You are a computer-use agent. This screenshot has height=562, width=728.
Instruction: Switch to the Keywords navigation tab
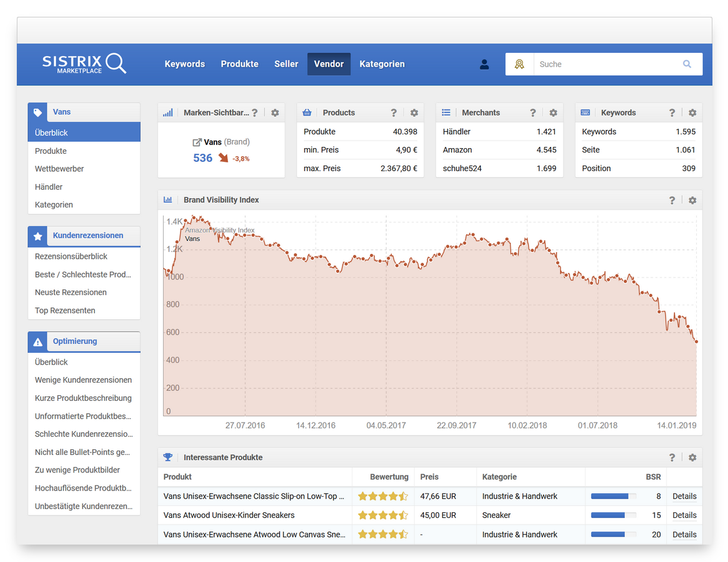click(x=184, y=64)
